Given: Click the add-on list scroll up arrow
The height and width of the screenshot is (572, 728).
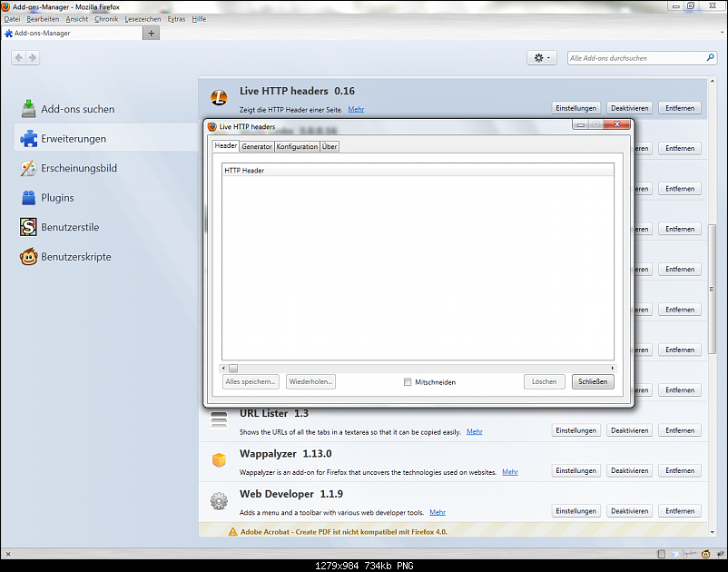Looking at the screenshot, I should pos(713,81).
